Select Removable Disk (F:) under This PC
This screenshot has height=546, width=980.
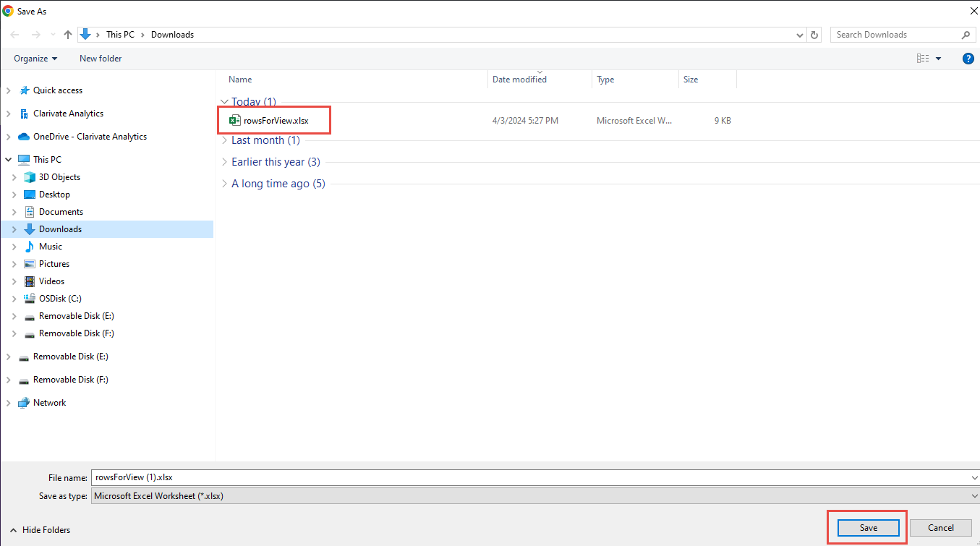point(77,333)
